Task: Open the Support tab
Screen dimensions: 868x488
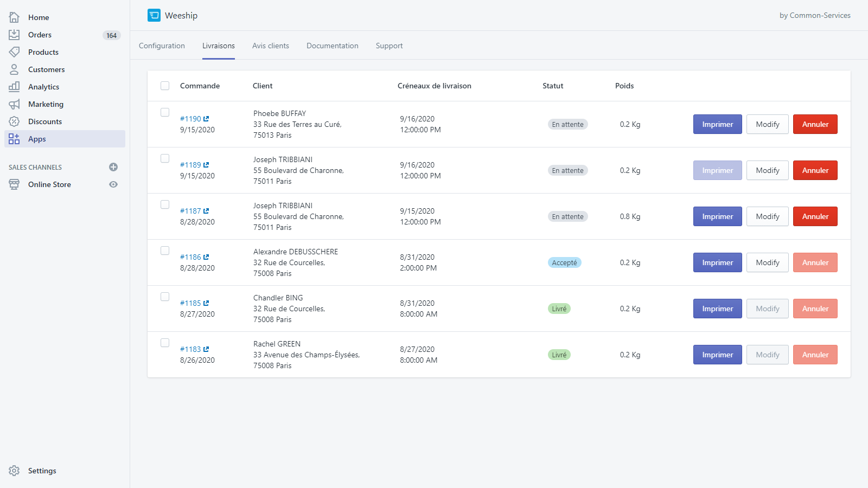Action: 390,46
